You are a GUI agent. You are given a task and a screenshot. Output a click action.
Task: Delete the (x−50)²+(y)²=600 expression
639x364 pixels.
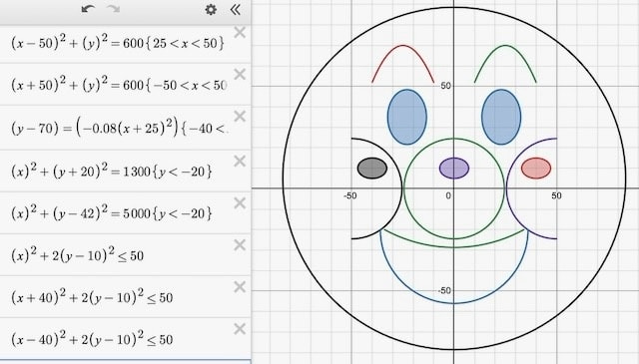pyautogui.click(x=240, y=32)
